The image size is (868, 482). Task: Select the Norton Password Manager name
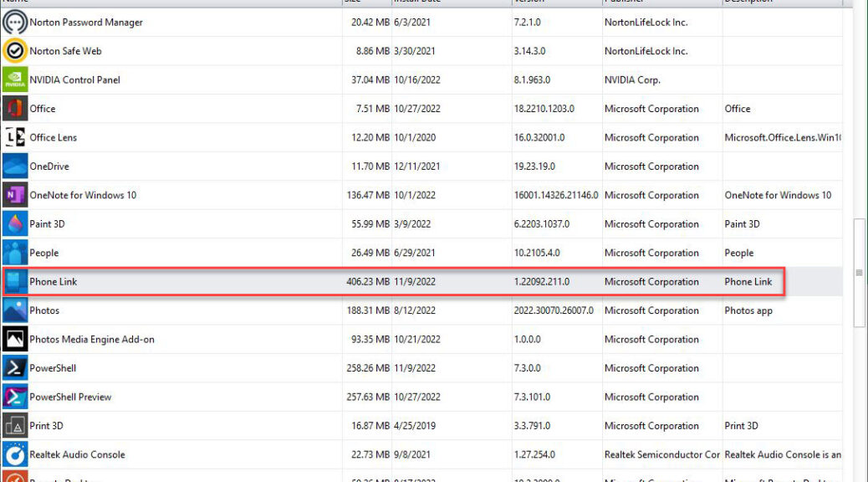coord(86,22)
